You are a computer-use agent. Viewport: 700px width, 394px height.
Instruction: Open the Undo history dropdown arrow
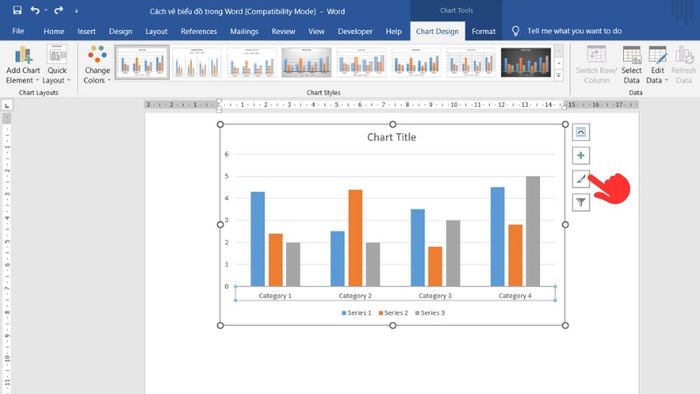[46, 10]
